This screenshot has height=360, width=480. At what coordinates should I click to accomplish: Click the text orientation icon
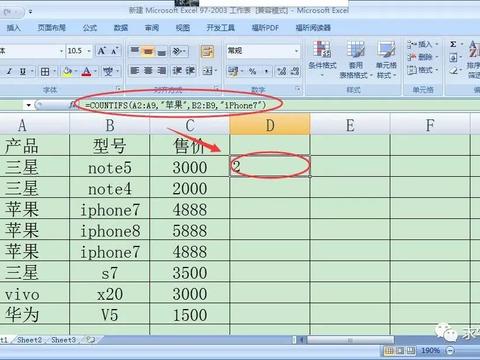coord(177,51)
